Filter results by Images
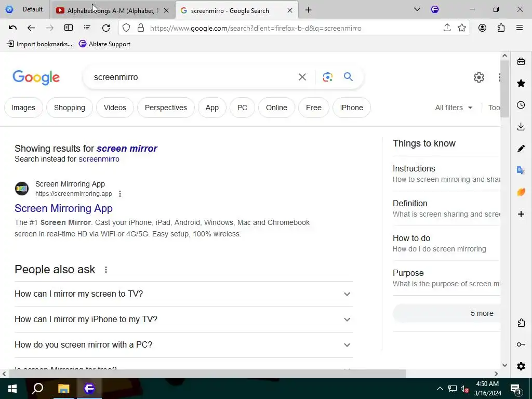Image resolution: width=532 pixels, height=399 pixels. [23, 108]
